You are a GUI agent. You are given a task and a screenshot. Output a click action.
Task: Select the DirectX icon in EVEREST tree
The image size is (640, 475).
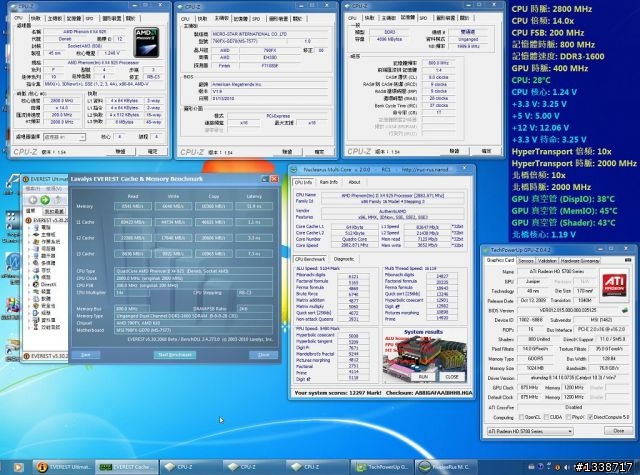click(x=36, y=284)
